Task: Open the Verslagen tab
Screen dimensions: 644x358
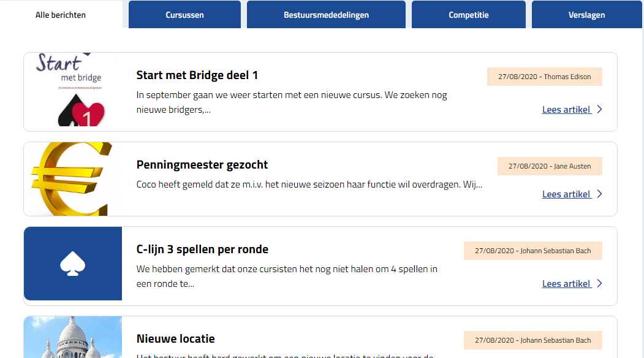Action: pyautogui.click(x=586, y=15)
